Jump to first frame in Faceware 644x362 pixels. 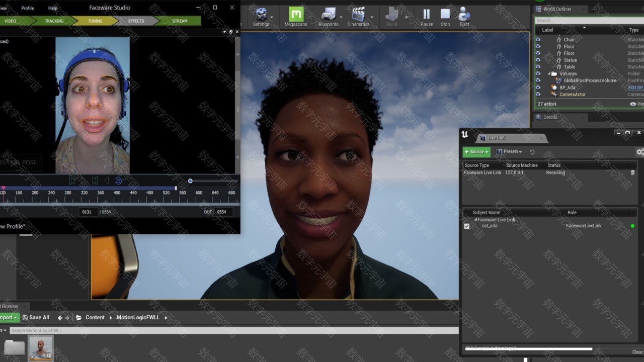tap(72, 180)
